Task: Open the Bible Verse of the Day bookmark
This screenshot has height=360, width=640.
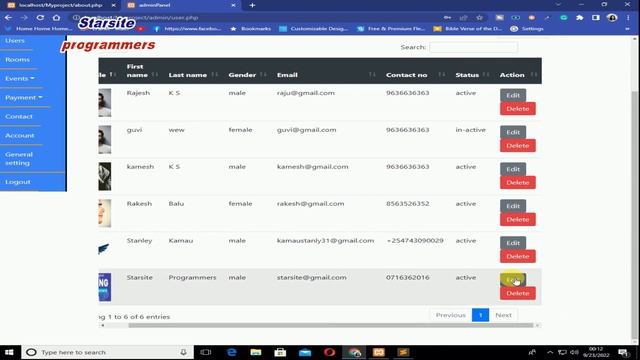Action: [468, 29]
